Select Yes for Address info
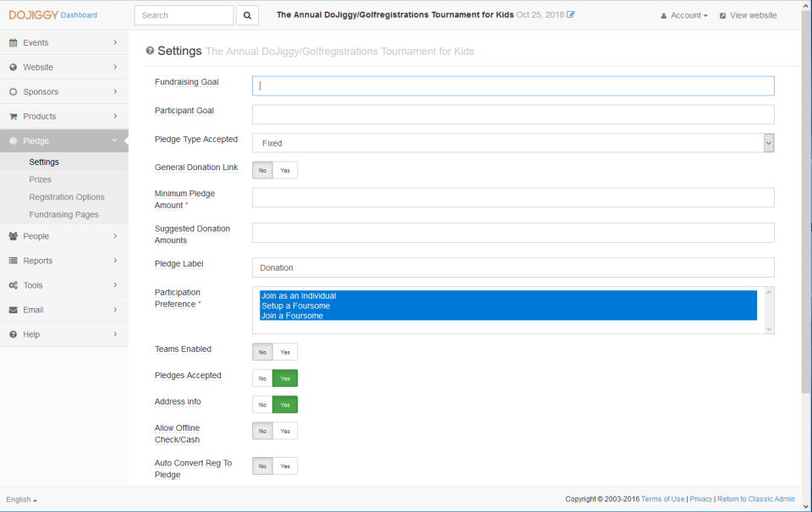Viewport: 812px width, 512px height. [x=285, y=405]
